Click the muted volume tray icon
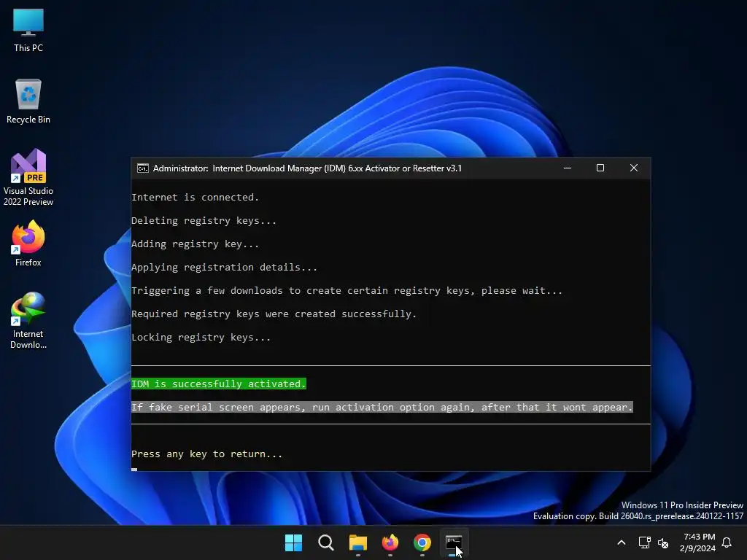 click(662, 542)
